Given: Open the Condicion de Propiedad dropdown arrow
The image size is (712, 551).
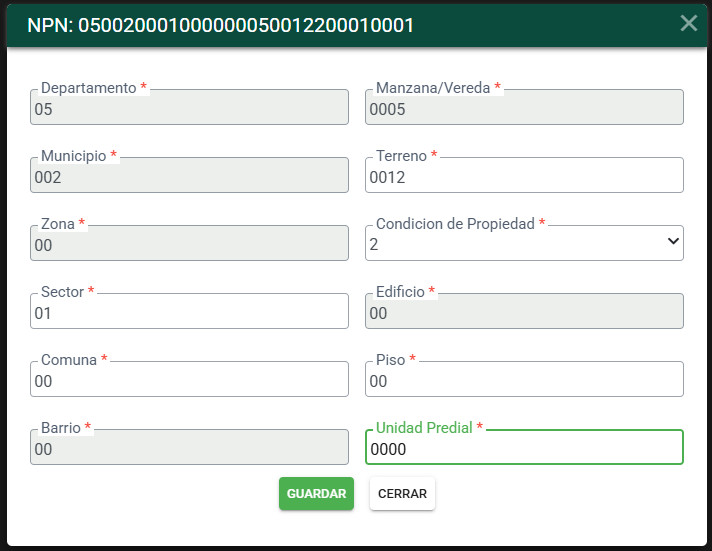Looking at the screenshot, I should point(673,241).
